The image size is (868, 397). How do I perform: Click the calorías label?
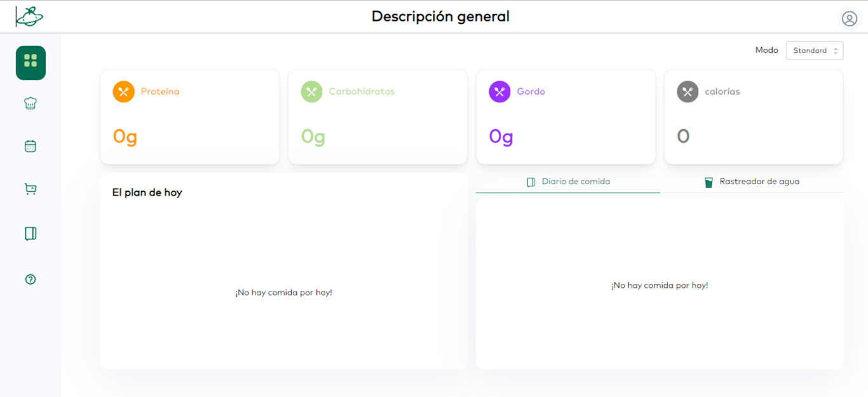tap(722, 91)
